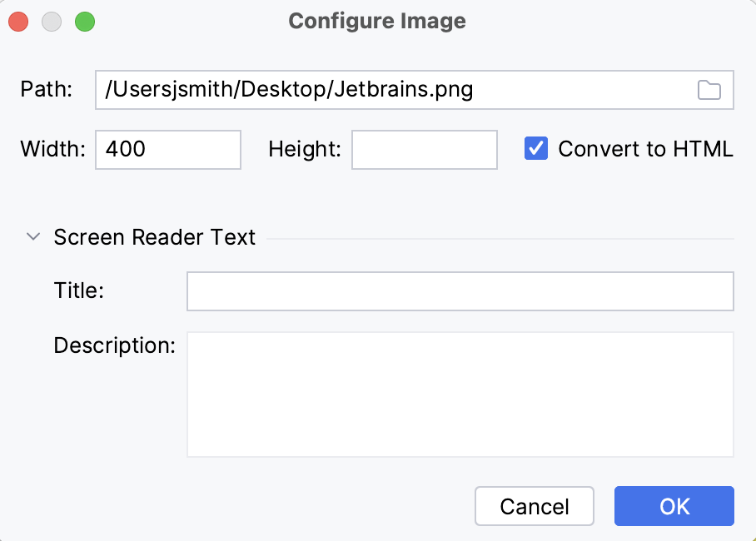This screenshot has width=756, height=541.
Task: Cancel the image configuration dialog
Action: (x=534, y=506)
